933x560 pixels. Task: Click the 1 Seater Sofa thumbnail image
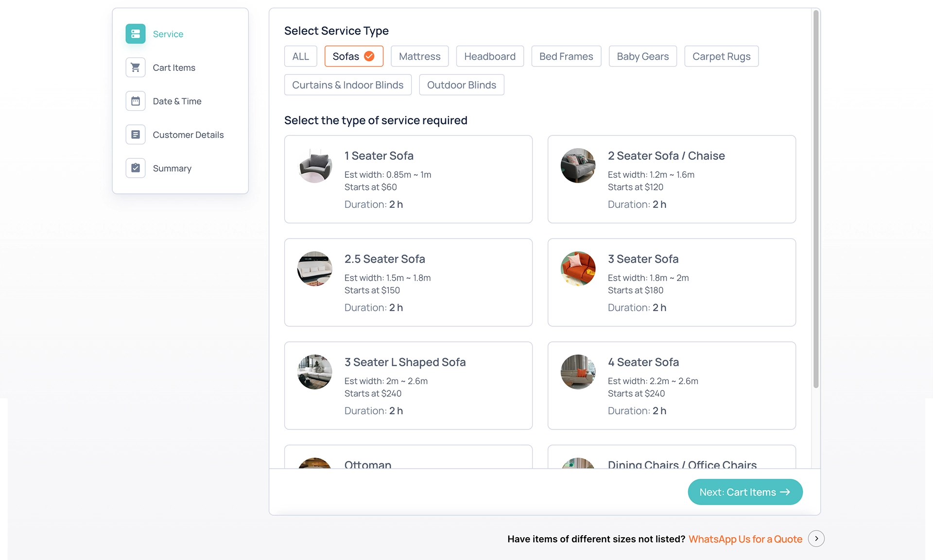click(x=315, y=166)
